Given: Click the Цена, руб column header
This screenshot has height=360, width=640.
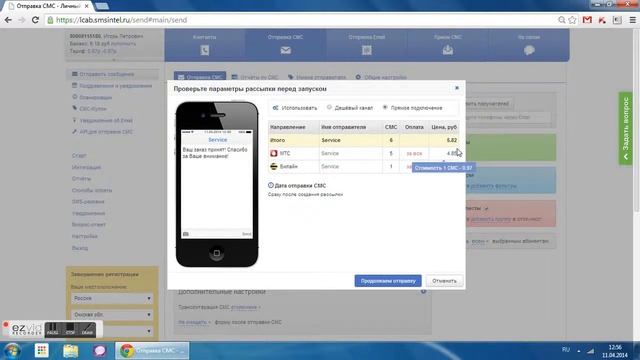Looking at the screenshot, I should pos(444,127).
